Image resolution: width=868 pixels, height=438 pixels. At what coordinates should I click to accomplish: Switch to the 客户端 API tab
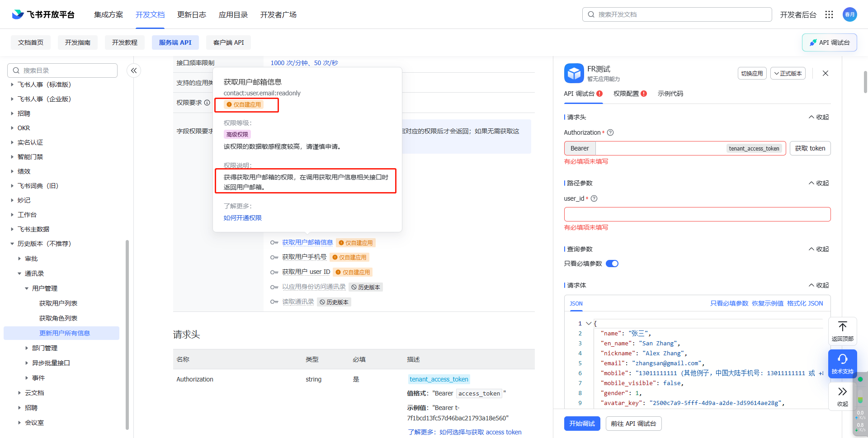tap(228, 42)
